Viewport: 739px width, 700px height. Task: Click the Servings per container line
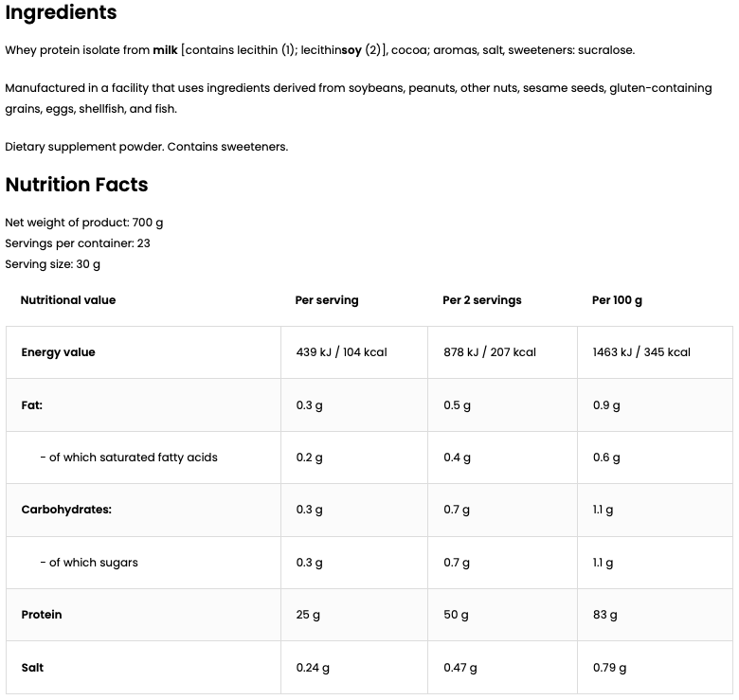78,243
